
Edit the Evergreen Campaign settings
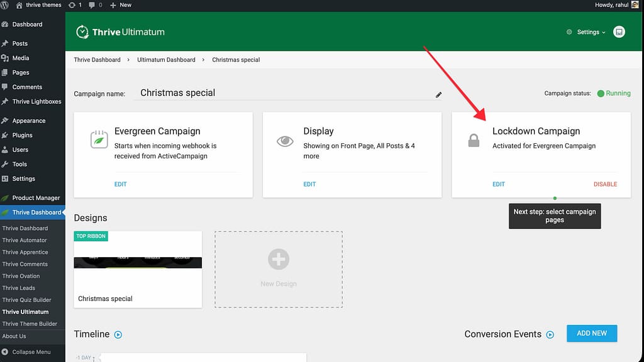(120, 184)
